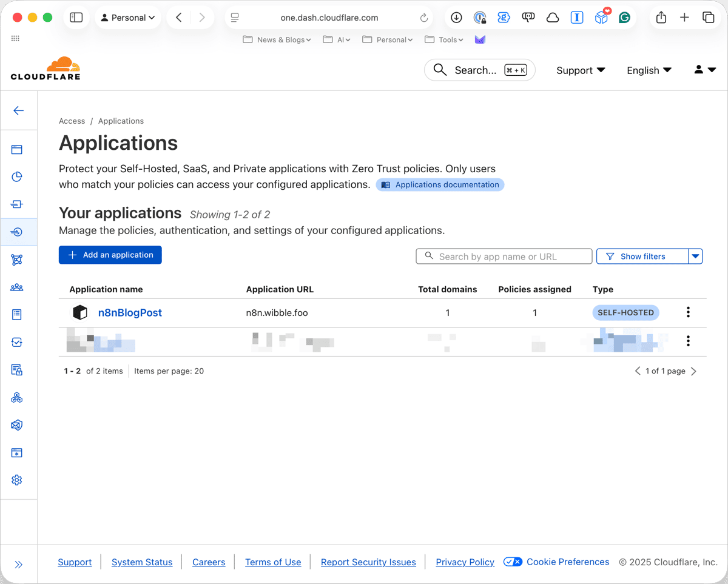Screen dimensions: 728x584
Task: Toggle the Cookie Preferences switch in the footer
Action: click(x=513, y=562)
